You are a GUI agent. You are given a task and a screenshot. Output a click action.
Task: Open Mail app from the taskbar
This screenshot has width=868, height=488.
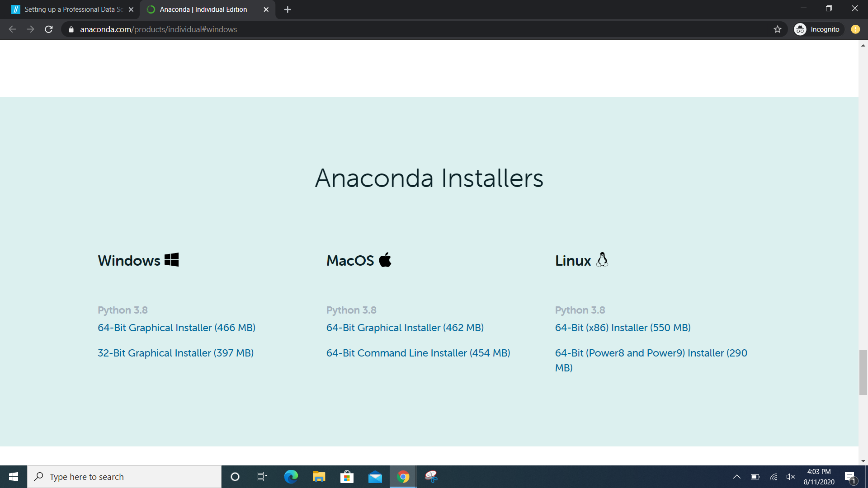(x=375, y=477)
